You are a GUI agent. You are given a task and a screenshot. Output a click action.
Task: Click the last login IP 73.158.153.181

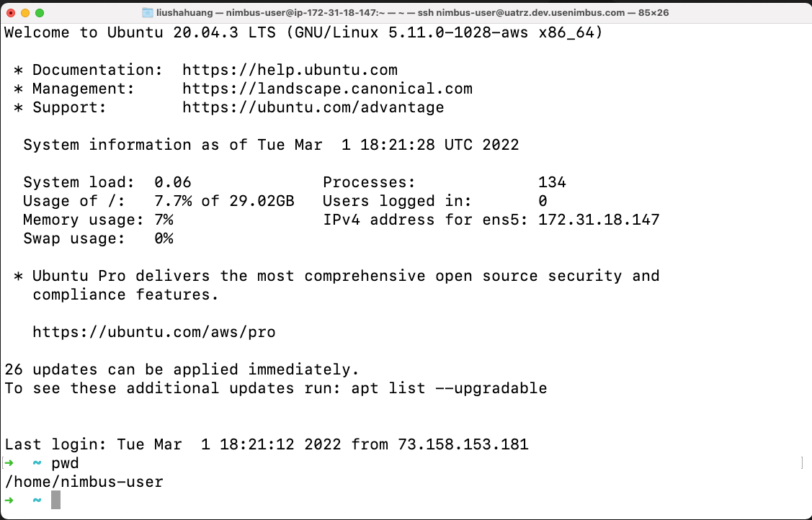click(x=463, y=444)
